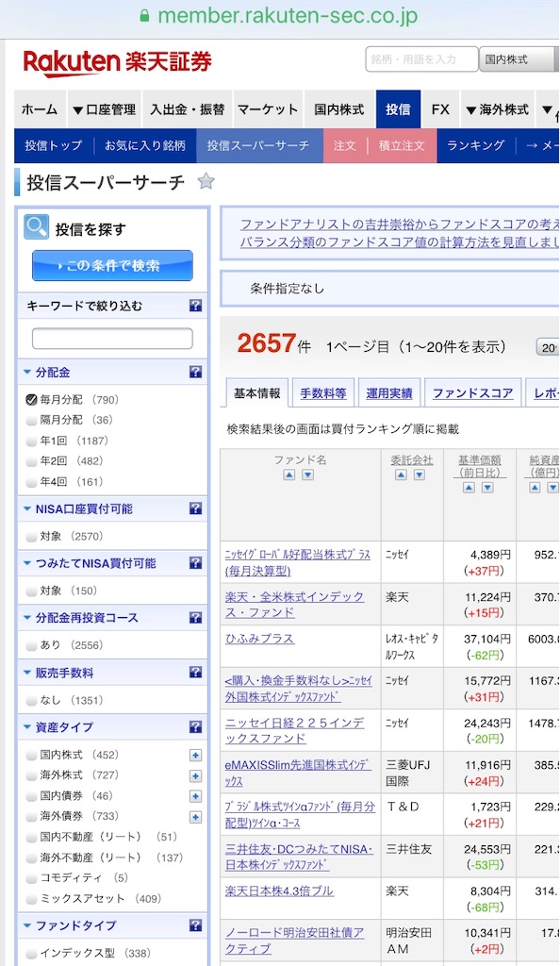Open マーケット menu item
Screen dimensions: 560x966
click(x=268, y=109)
